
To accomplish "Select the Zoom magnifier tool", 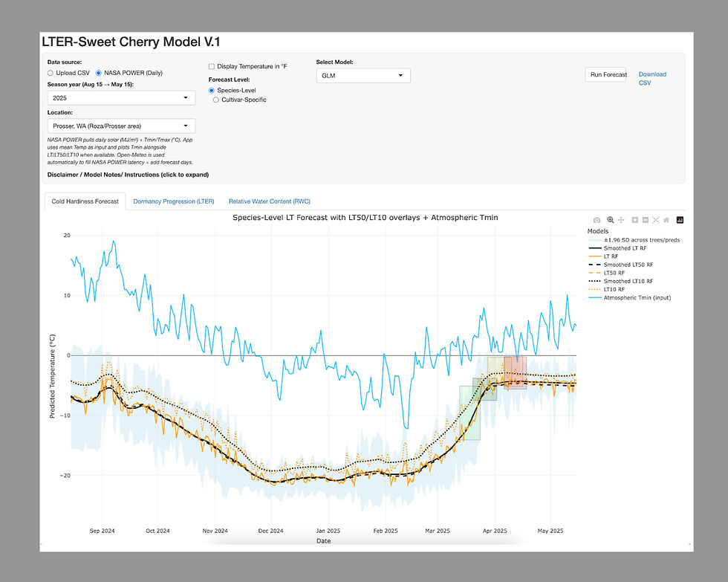I will (611, 220).
